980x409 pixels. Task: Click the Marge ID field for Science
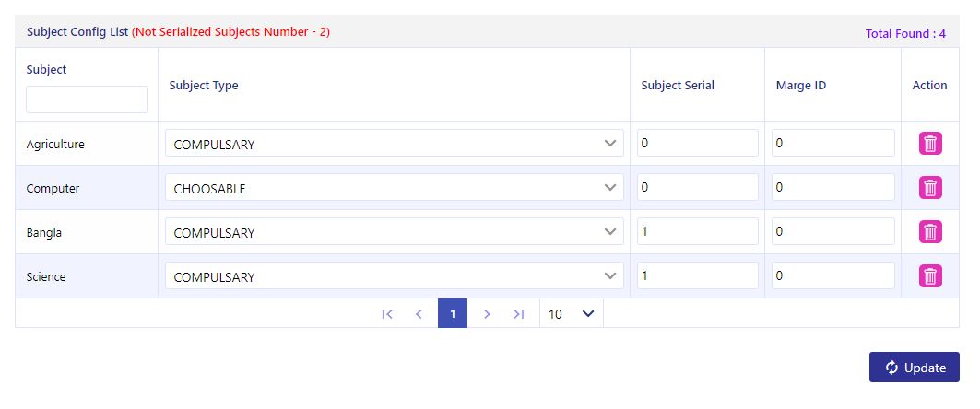(833, 276)
